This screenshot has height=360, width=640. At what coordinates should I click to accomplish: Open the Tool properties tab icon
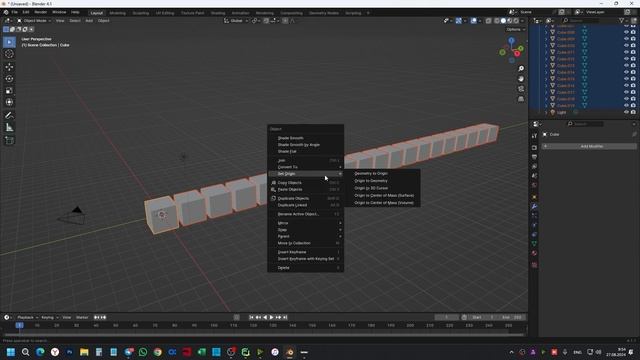[x=534, y=136]
